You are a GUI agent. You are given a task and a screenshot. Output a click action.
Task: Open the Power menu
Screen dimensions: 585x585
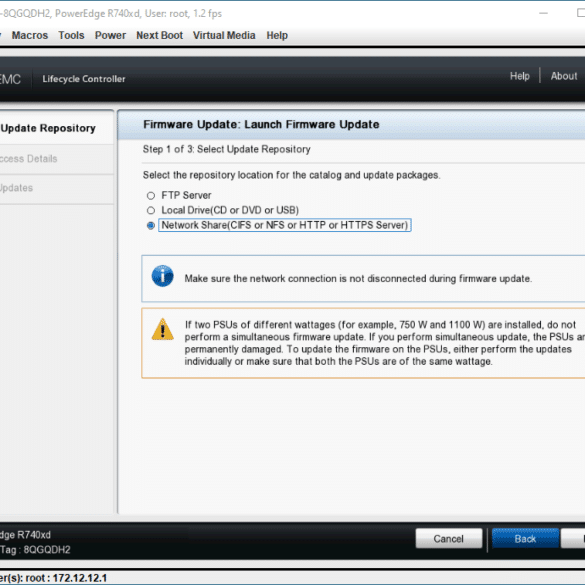tap(110, 35)
